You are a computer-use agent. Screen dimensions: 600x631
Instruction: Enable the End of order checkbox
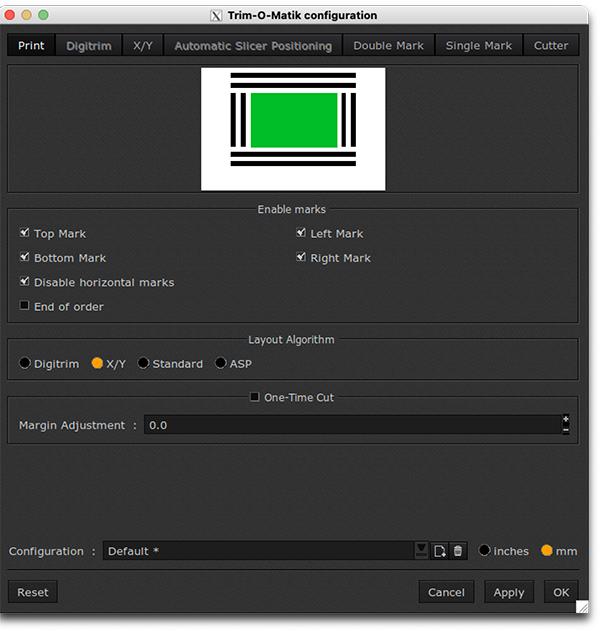point(25,305)
